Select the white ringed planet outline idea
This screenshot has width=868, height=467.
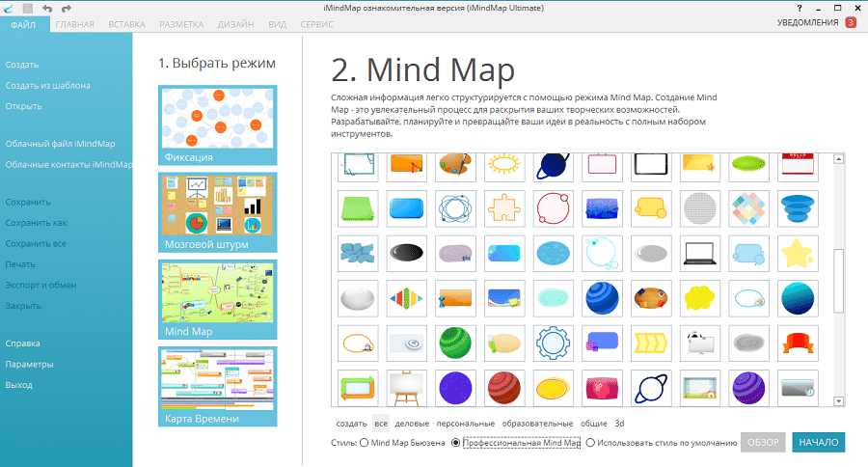click(x=651, y=388)
